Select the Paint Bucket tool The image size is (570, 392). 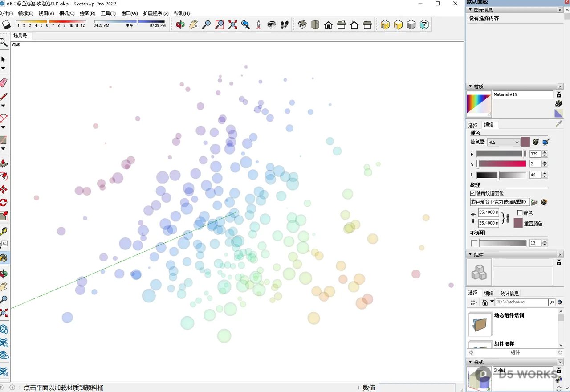coord(4,258)
